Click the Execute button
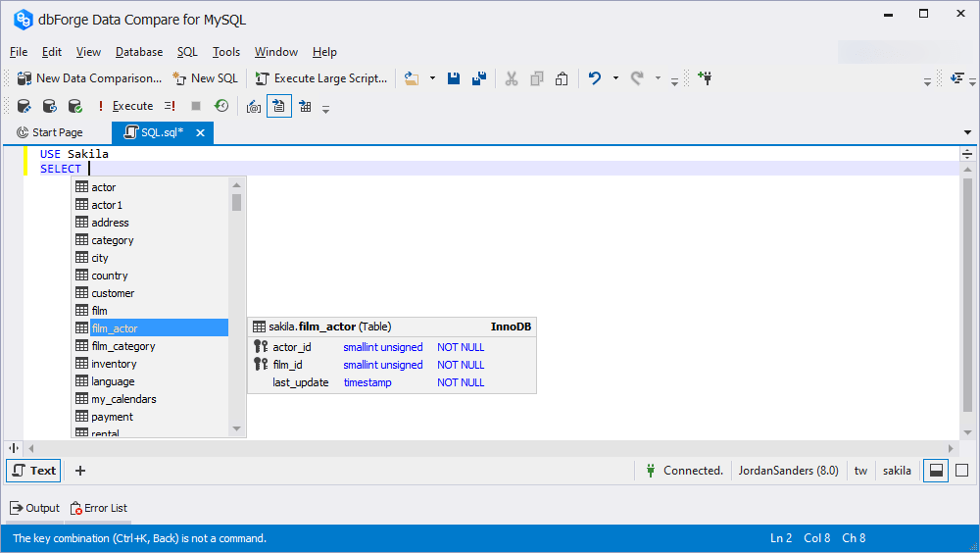The width and height of the screenshot is (980, 553). pos(125,106)
